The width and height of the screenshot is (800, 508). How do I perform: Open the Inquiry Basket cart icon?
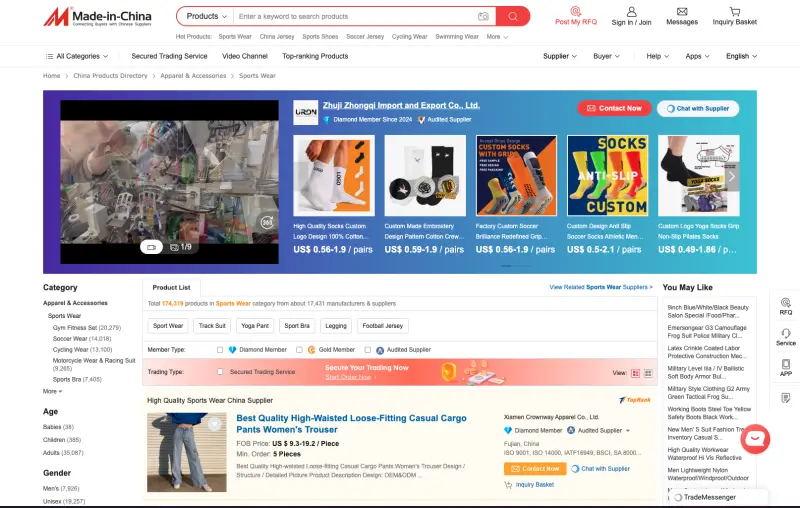point(735,11)
